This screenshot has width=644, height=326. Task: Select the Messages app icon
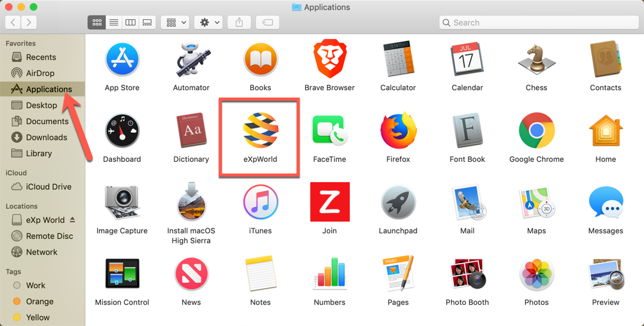pos(606,202)
